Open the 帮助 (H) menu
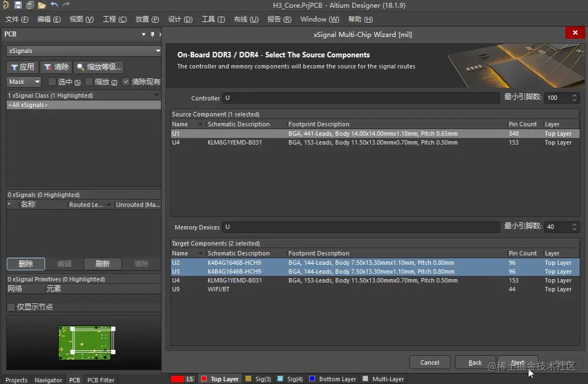The height and width of the screenshot is (384, 588). coord(360,19)
